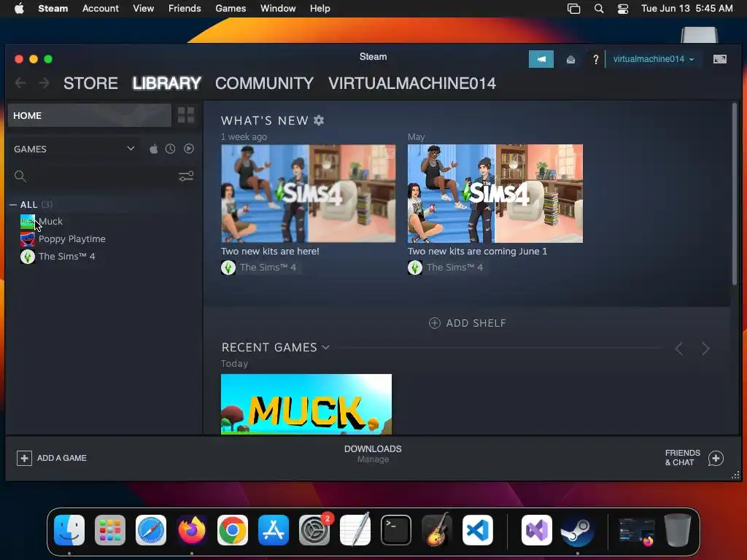
Task: Toggle the macOS compatible games filter
Action: (x=153, y=149)
